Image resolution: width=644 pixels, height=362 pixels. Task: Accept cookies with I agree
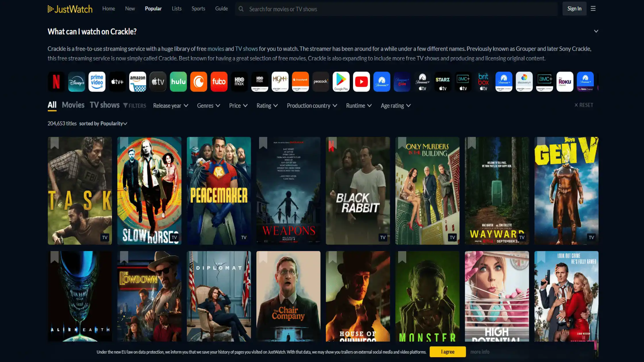(447, 351)
